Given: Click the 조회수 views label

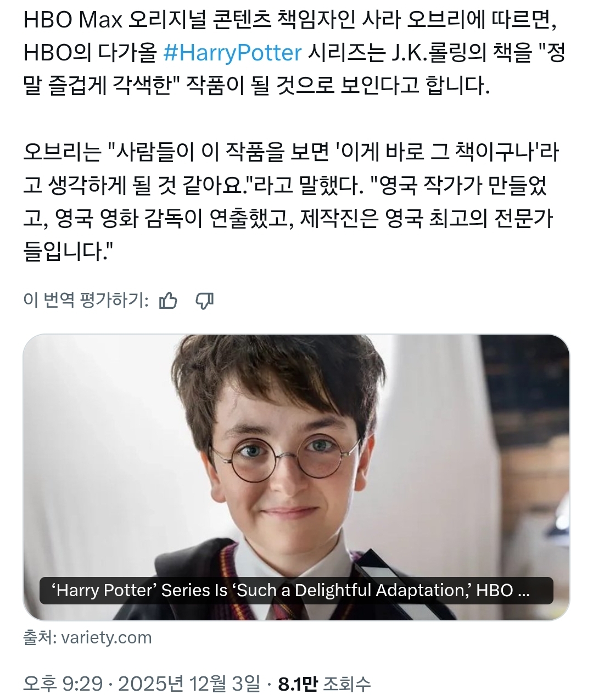Looking at the screenshot, I should (346, 684).
